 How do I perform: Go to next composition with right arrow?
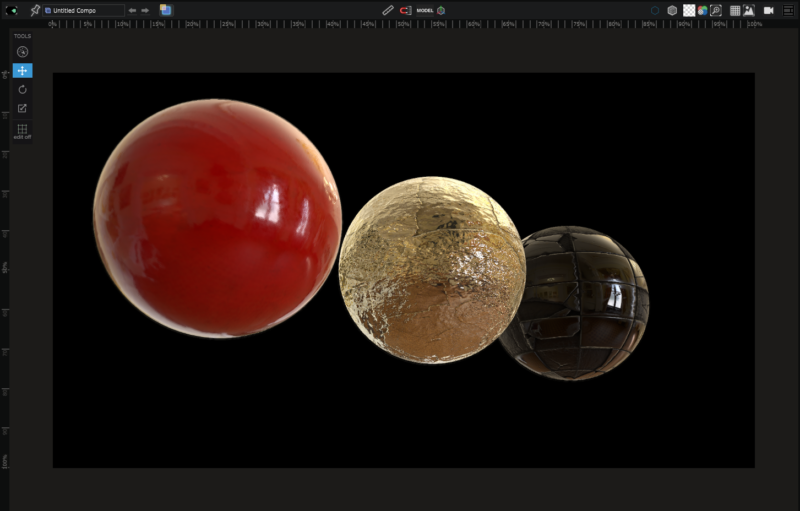[x=145, y=10]
